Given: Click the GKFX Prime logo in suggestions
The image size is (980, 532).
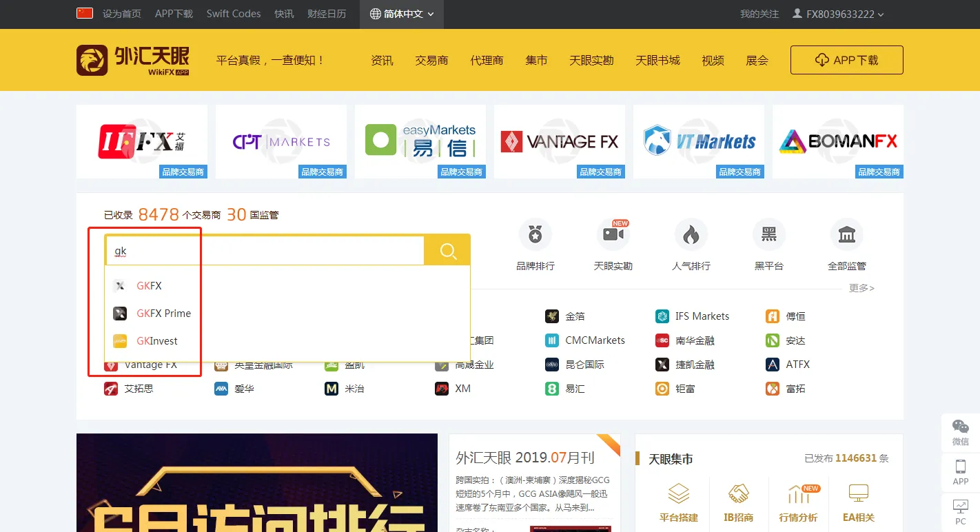Looking at the screenshot, I should click(x=120, y=314).
